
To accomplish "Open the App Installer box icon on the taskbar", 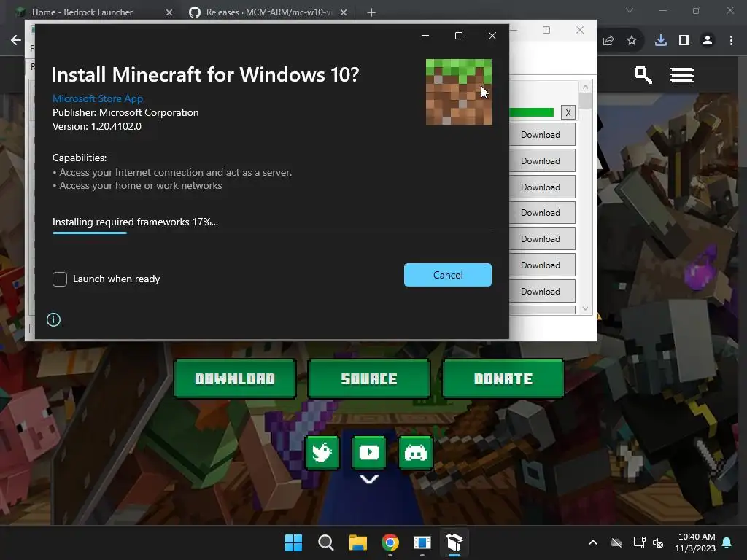I will (x=454, y=542).
